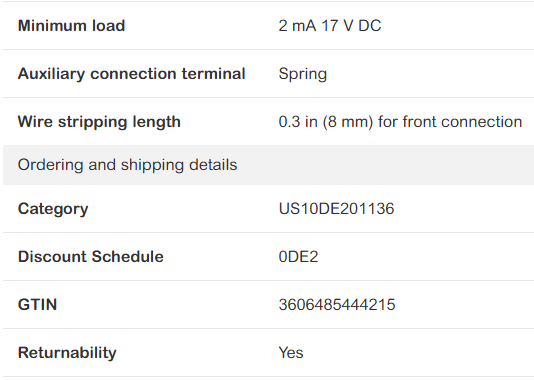Screen dimensions: 534x380
Task: Click the GTIN label
Action: 37,305
